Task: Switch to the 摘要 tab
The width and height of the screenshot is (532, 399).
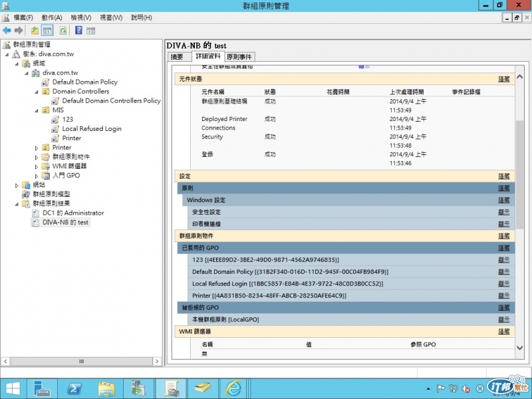Action: (179, 57)
